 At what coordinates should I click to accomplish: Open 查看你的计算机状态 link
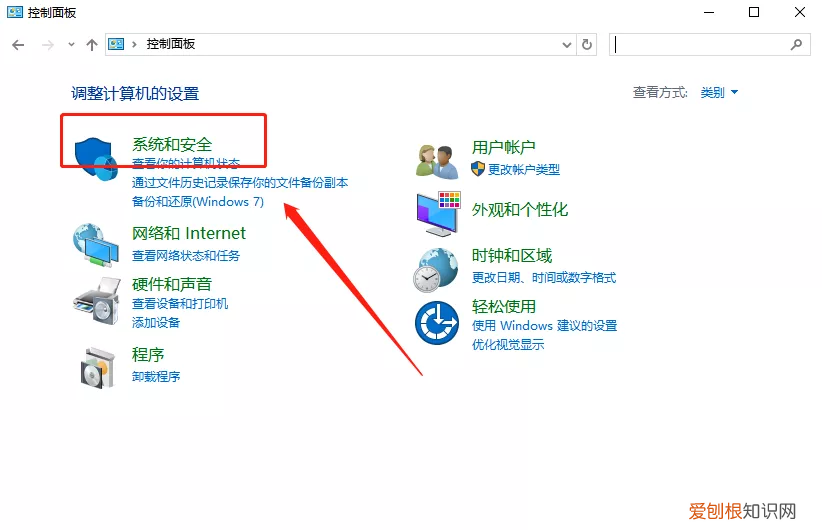pyautogui.click(x=186, y=163)
